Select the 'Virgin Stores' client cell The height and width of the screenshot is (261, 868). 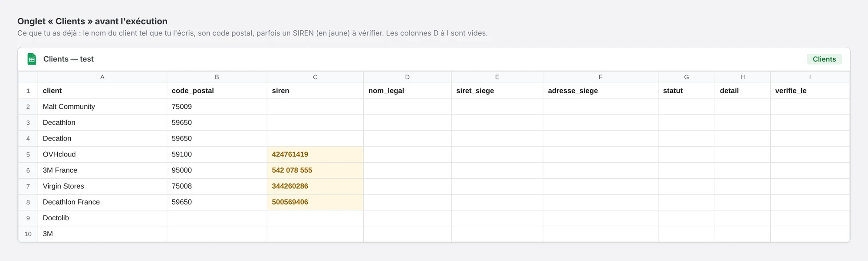102,186
